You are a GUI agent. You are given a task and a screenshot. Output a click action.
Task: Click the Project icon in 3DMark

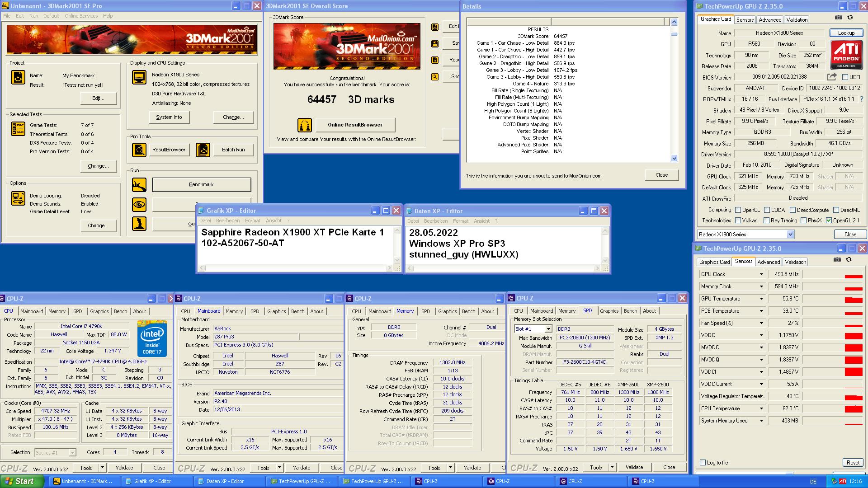click(18, 77)
